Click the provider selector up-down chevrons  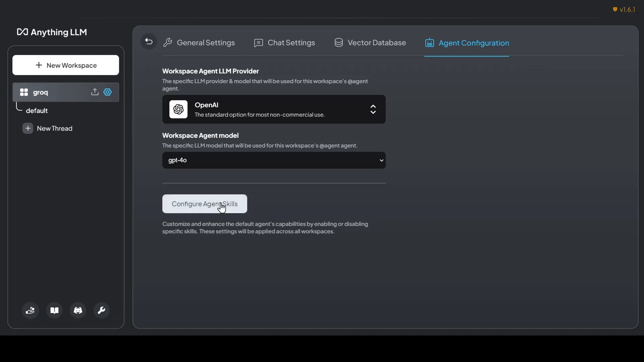(x=373, y=109)
